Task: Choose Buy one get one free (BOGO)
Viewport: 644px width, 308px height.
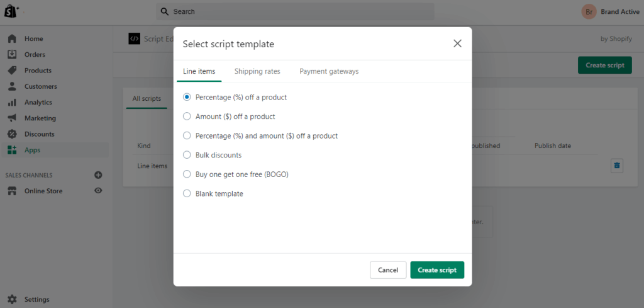Action: [187, 174]
